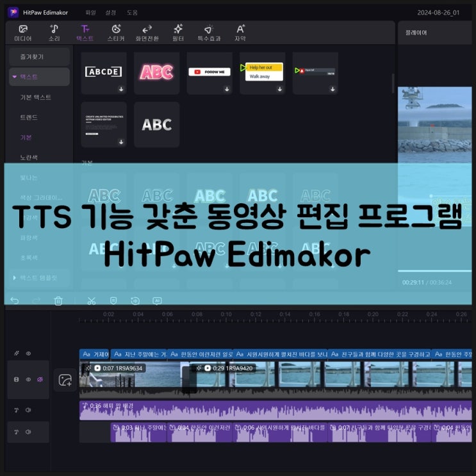
Task: Select the 0:29 1R9A9420 video clip
Action: pyautogui.click(x=331, y=379)
